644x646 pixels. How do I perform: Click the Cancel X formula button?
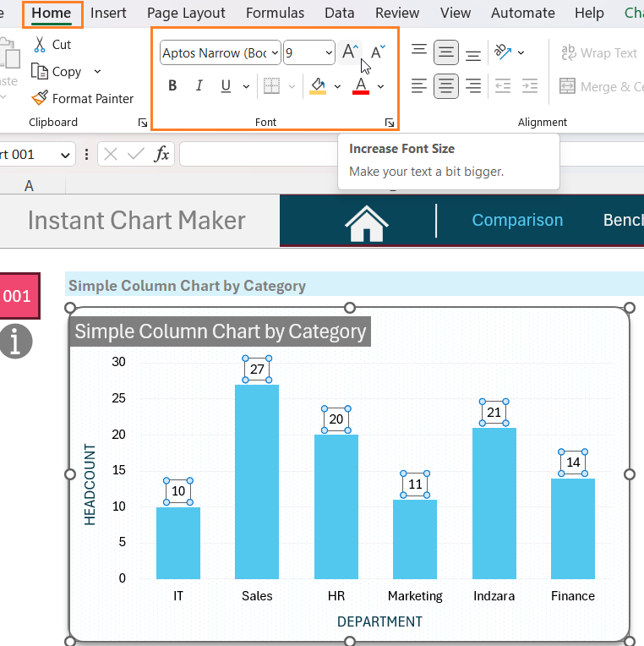coord(111,155)
